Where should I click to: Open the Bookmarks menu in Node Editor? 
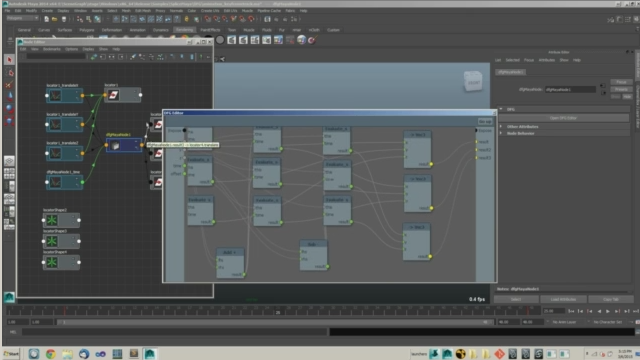point(51,49)
